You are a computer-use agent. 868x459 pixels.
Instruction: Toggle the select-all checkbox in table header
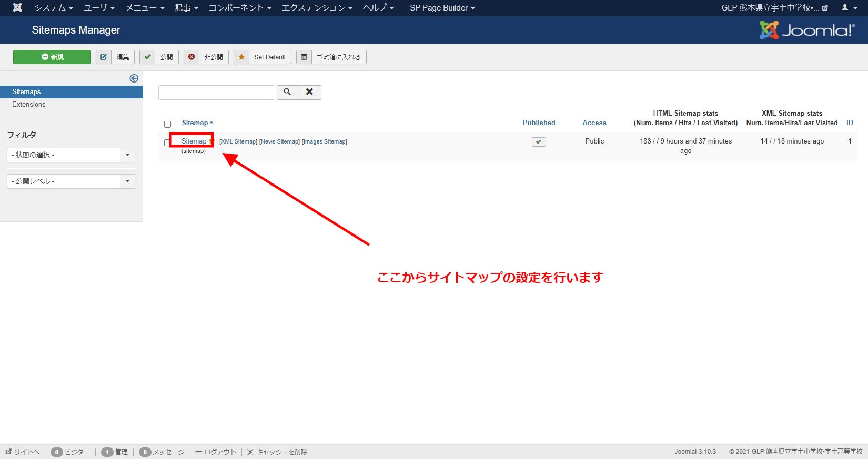[x=168, y=124]
